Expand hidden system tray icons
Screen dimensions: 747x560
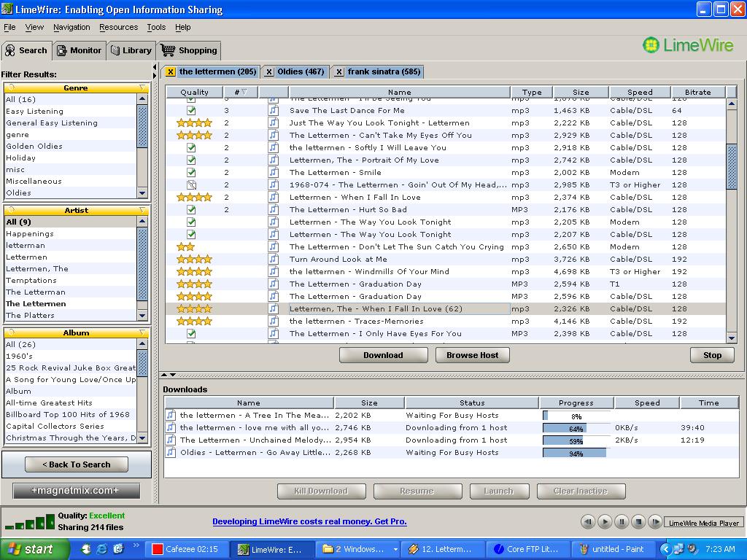665,549
